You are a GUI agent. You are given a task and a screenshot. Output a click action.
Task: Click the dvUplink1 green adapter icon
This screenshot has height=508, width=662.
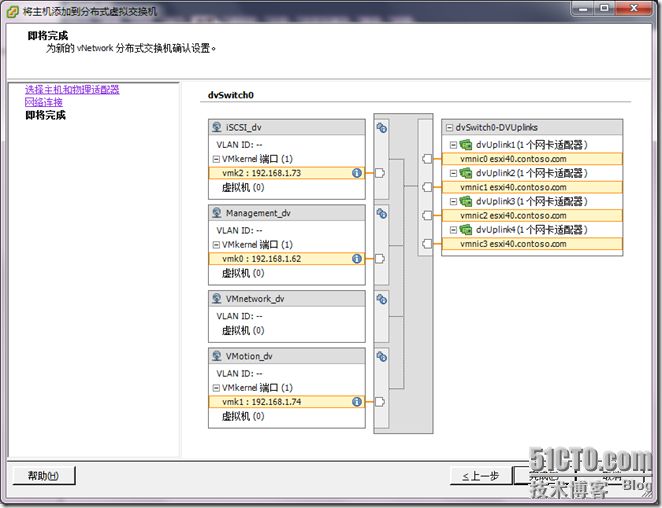click(x=466, y=144)
